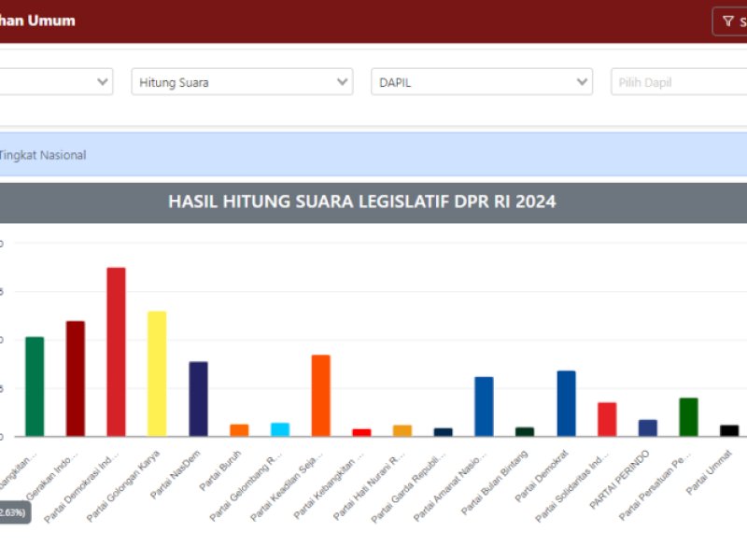The image size is (747, 560).
Task: Click the orange Partai Keadilan Sejahtera bar
Action: click(320, 396)
